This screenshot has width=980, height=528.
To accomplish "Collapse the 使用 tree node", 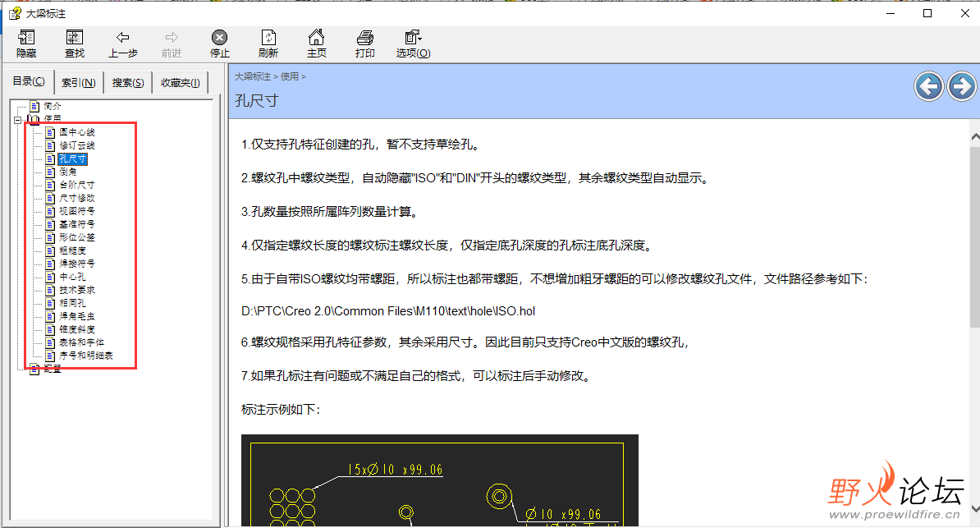I will coord(17,119).
